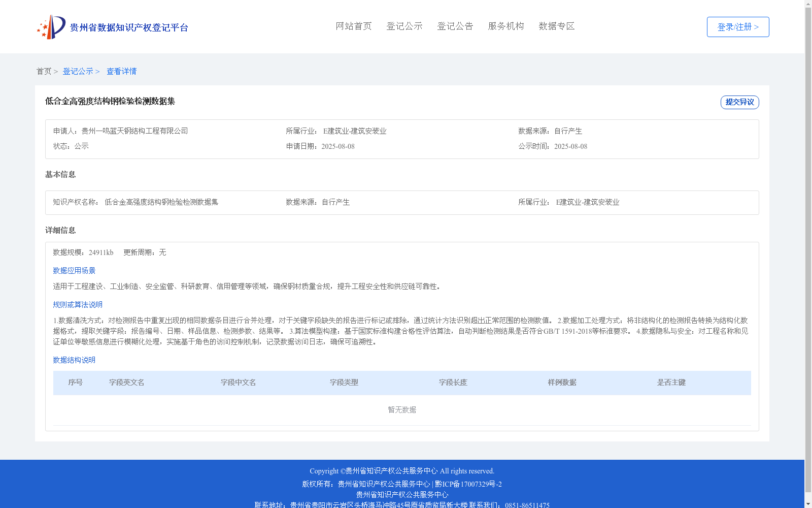Click the 黔ICP备17007329号-2 footer text
The image size is (812, 508).
pos(468,484)
